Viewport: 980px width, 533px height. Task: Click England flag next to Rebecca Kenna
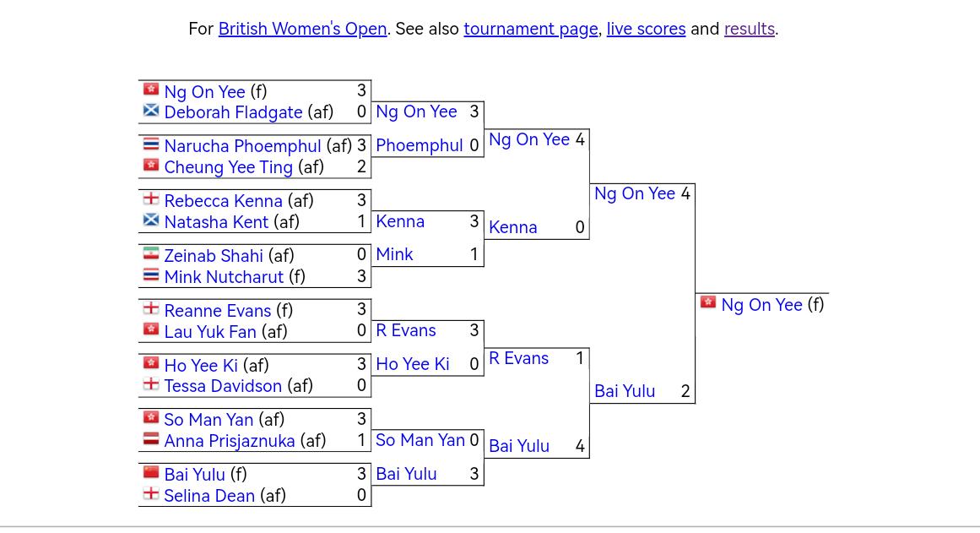click(x=151, y=199)
